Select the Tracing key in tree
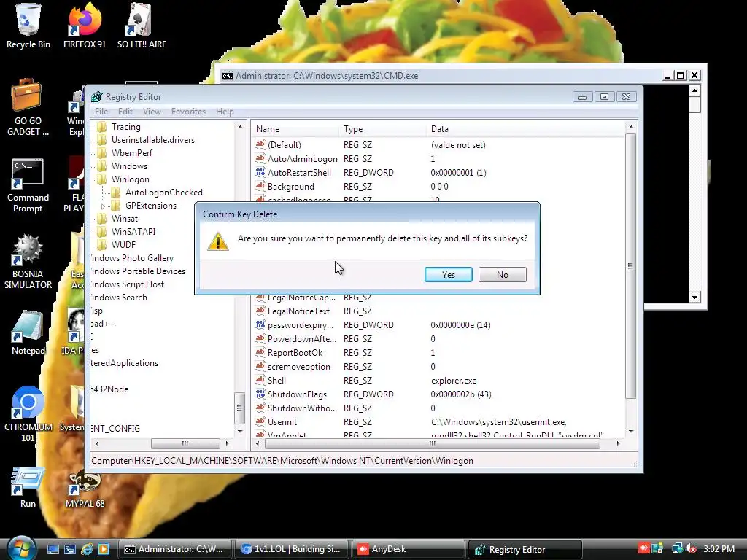The width and height of the screenshot is (747, 560). [125, 127]
